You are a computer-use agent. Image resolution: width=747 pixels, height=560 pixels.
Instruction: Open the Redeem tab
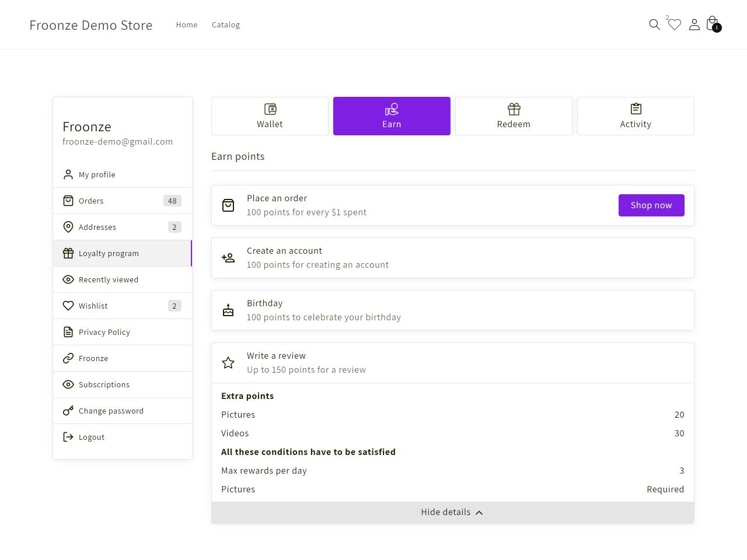(514, 116)
